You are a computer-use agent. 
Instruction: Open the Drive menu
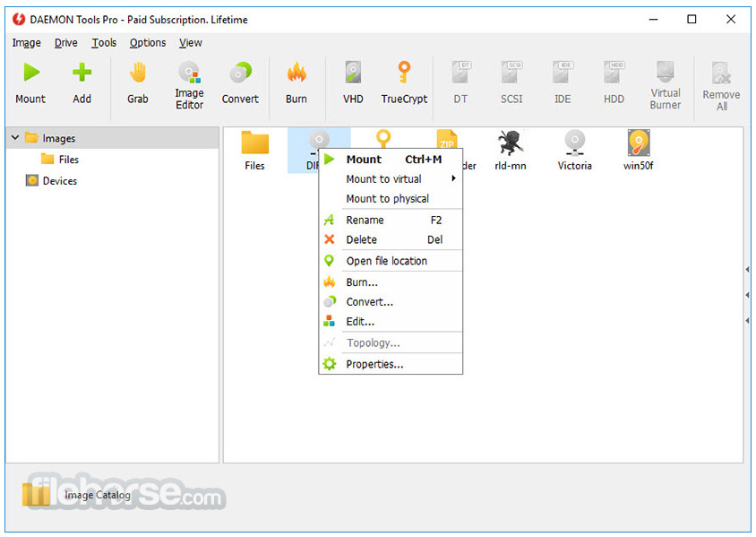point(66,43)
